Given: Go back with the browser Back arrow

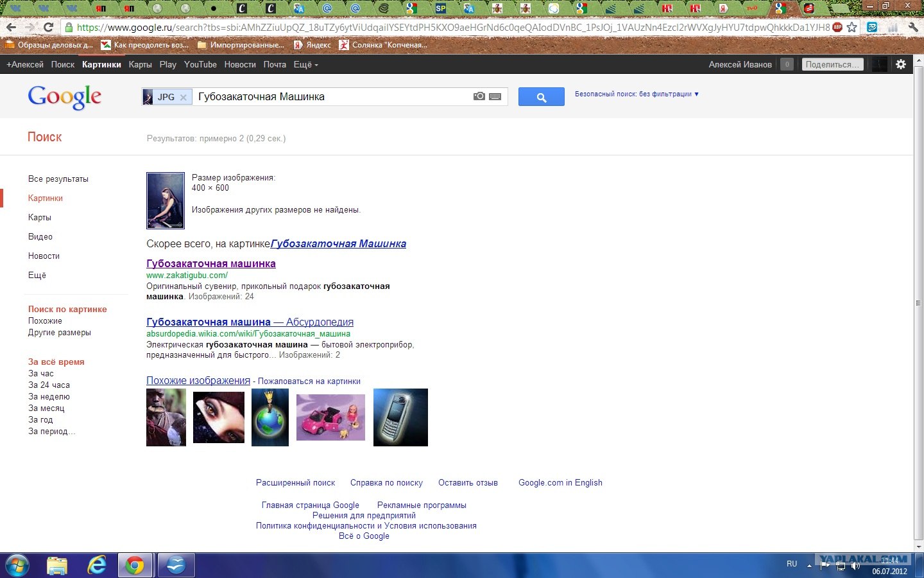Looking at the screenshot, I should pyautogui.click(x=11, y=28).
